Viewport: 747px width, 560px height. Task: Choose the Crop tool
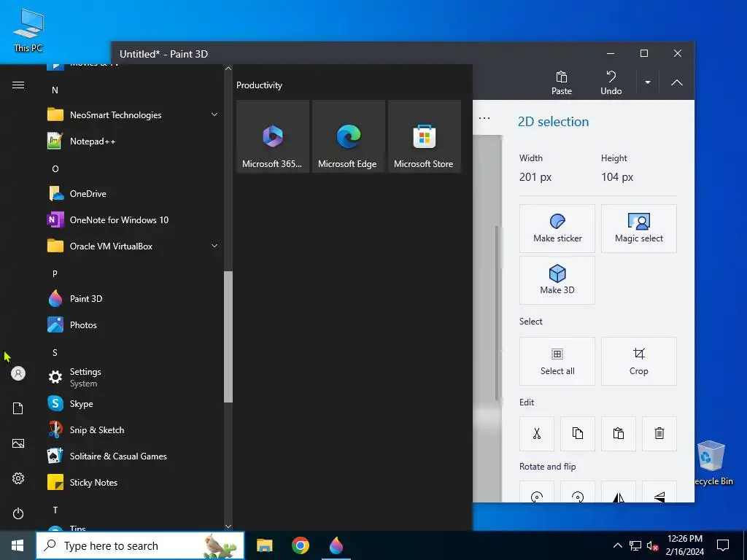point(639,362)
